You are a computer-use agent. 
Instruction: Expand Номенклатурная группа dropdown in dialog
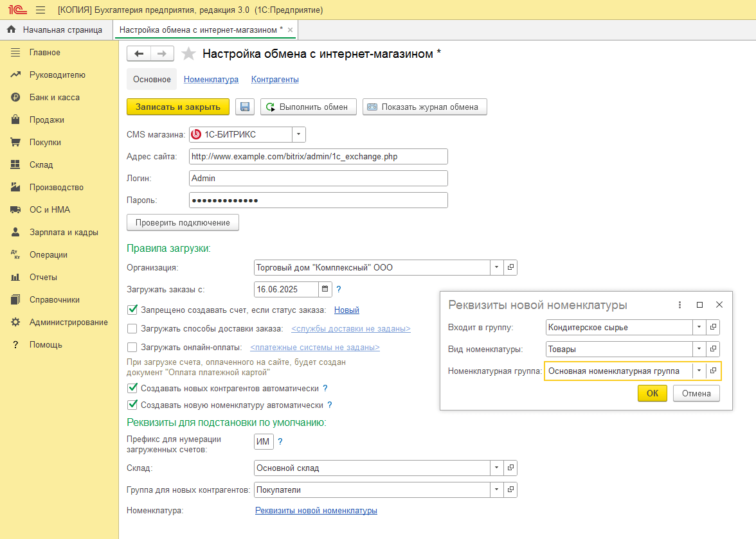pos(699,371)
